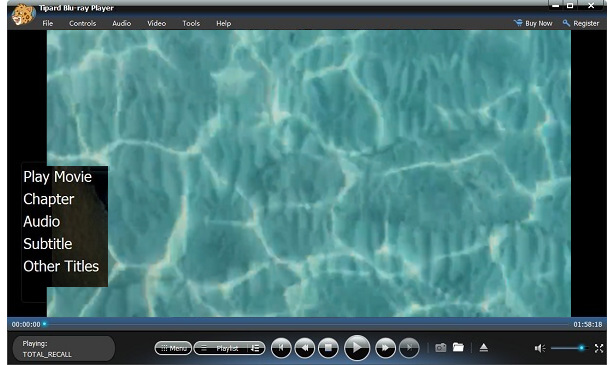614x365 pixels.
Task: Eject the disc with the eject icon
Action: (x=484, y=347)
